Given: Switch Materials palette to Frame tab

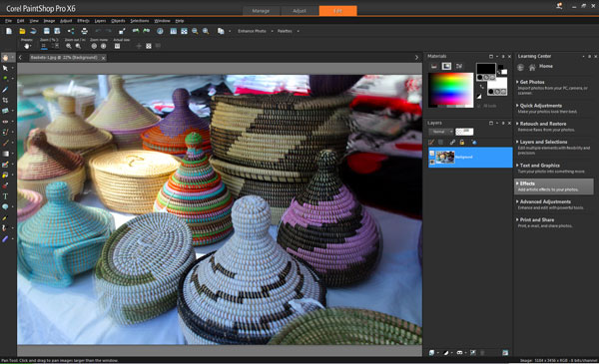Looking at the screenshot, I should click(434, 67).
